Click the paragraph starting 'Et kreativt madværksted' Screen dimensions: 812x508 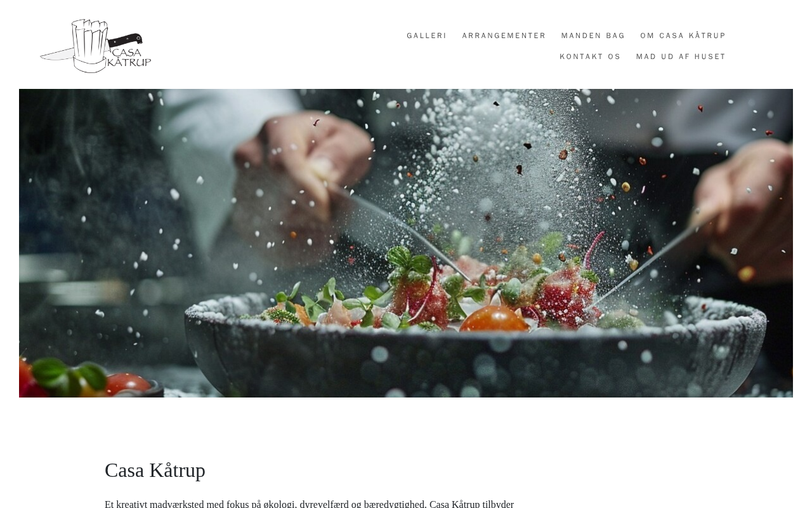click(309, 504)
